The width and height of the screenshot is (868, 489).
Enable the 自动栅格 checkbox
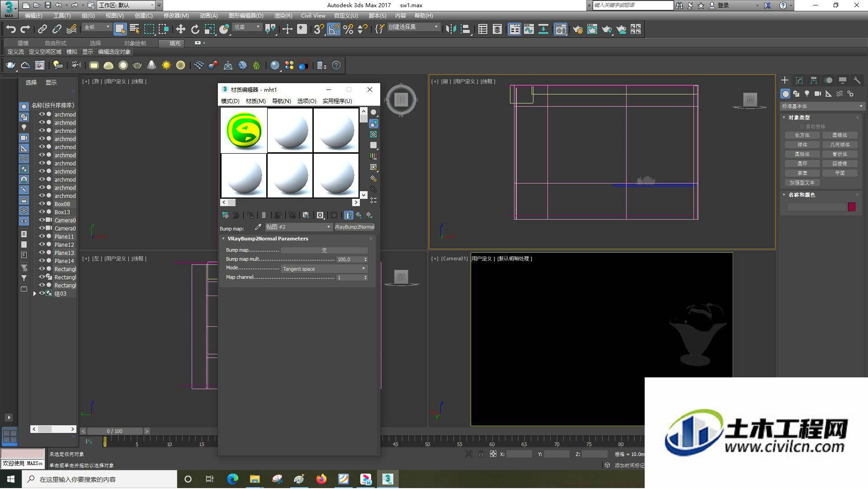[802, 127]
